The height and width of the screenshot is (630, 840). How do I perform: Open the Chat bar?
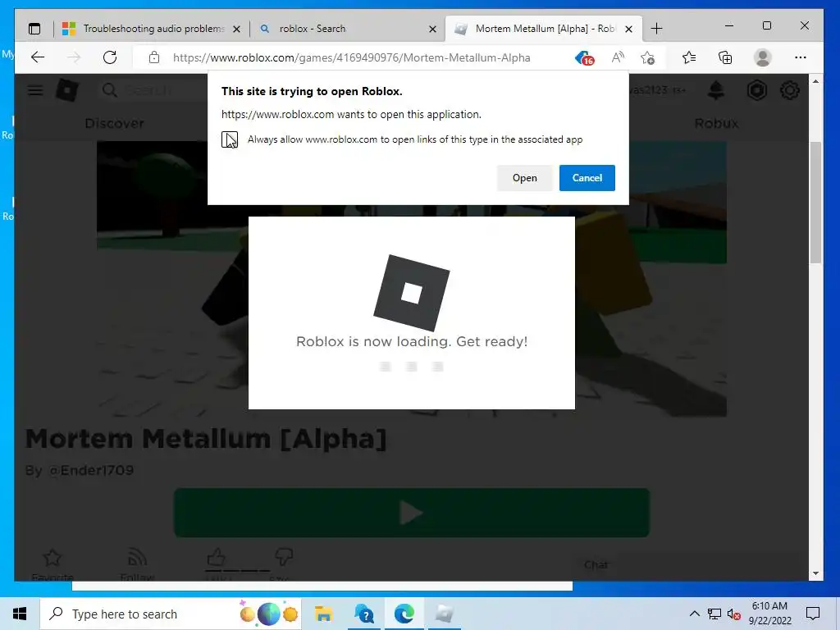pyautogui.click(x=688, y=565)
